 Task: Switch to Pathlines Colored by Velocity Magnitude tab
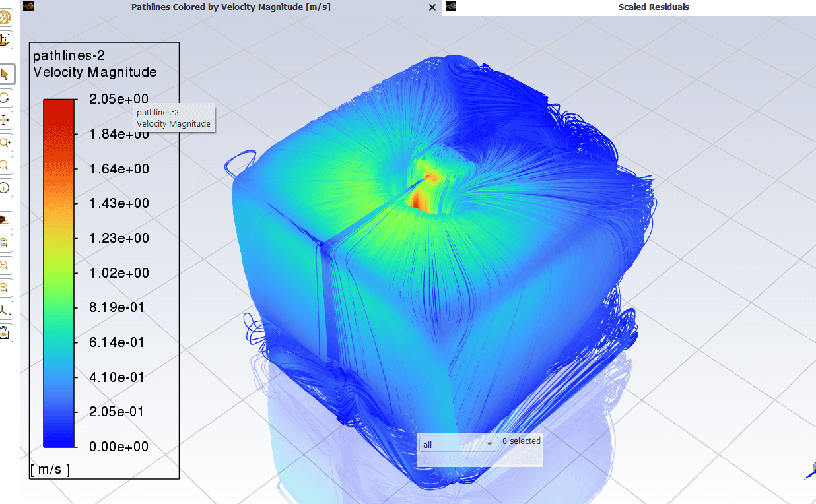tap(231, 7)
